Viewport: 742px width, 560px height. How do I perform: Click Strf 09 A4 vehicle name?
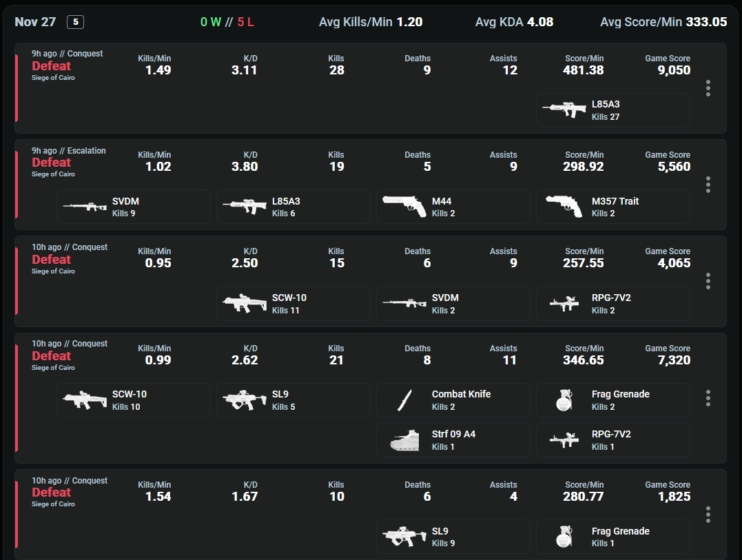coord(453,434)
